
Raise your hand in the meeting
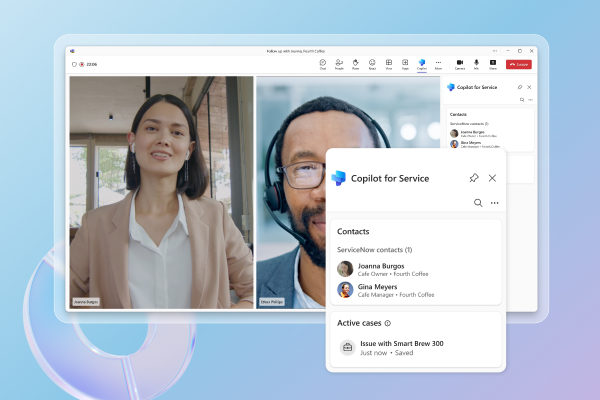coord(356,63)
